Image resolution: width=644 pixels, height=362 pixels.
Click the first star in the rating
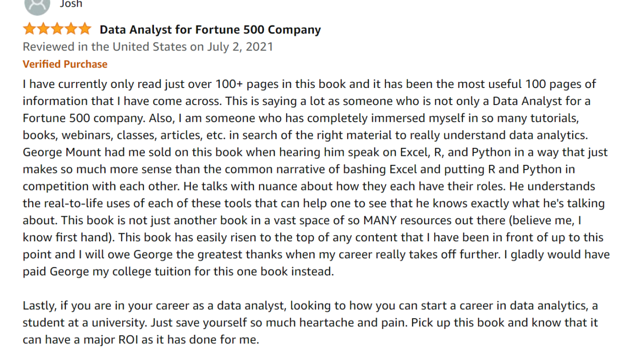(30, 29)
